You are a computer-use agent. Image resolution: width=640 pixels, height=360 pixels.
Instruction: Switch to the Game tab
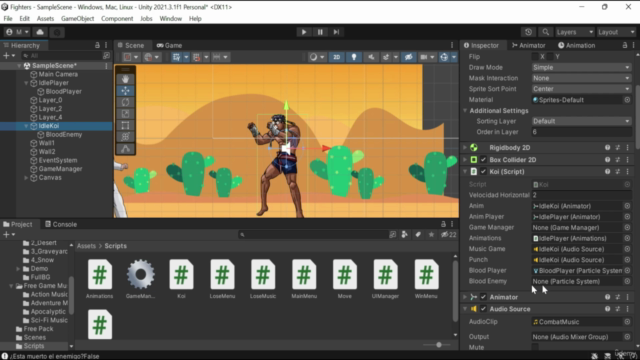click(x=169, y=45)
